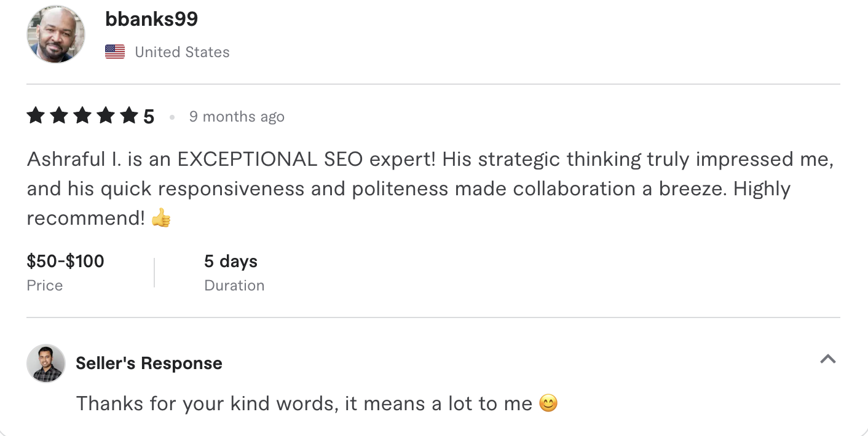This screenshot has height=436, width=868.
Task: Open bbanks99's profile
Action: tap(152, 18)
